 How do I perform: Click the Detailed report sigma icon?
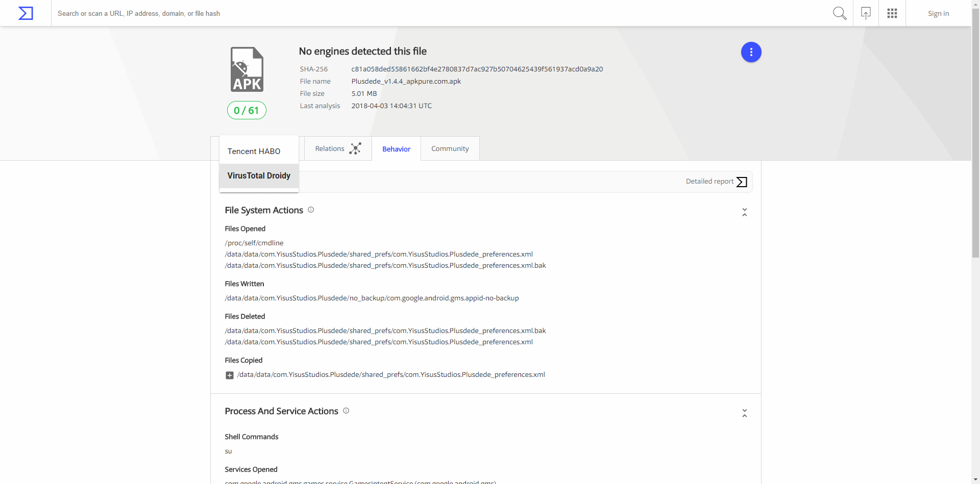742,182
